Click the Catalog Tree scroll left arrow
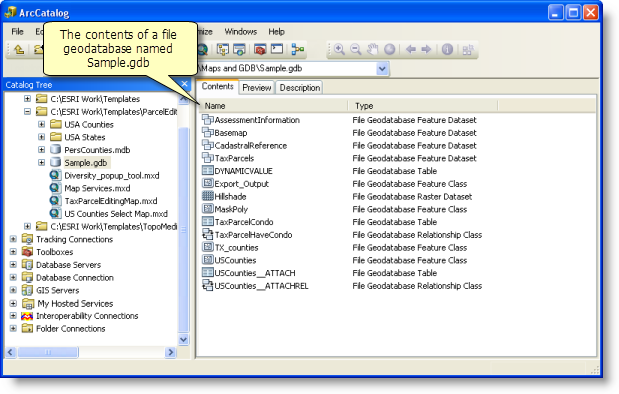This screenshot has width=619, height=394. (10, 352)
